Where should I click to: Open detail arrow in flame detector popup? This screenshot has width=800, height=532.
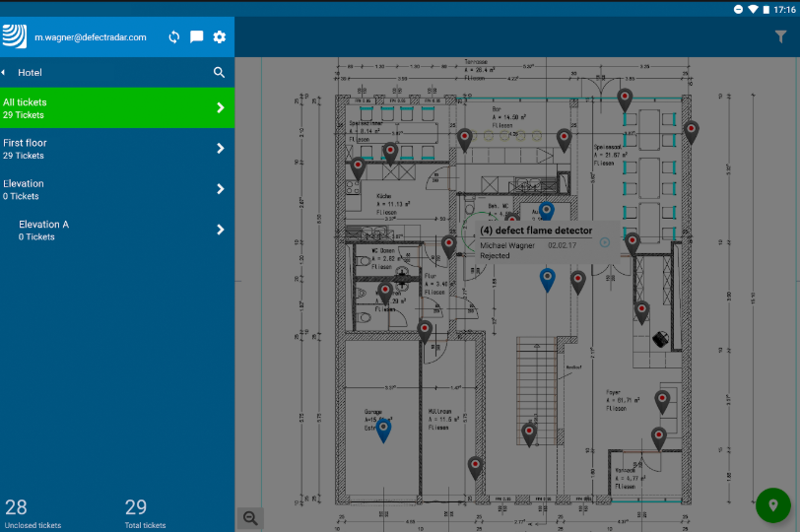(605, 242)
